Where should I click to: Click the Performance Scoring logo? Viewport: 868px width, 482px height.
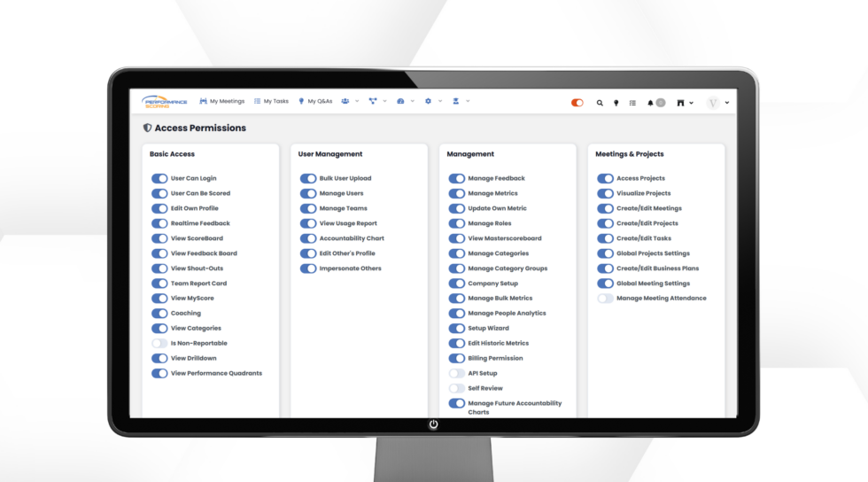point(165,101)
